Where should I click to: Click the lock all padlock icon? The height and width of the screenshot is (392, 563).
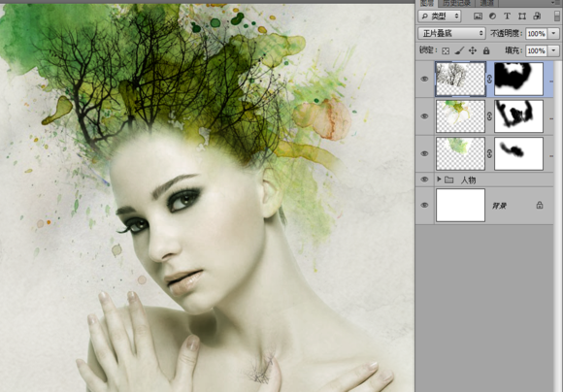[486, 50]
